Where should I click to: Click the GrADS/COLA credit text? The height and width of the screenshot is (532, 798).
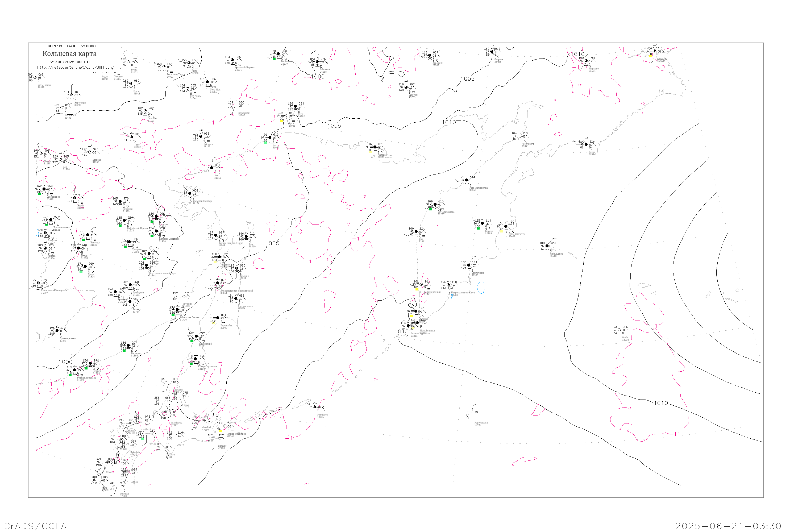[35, 526]
